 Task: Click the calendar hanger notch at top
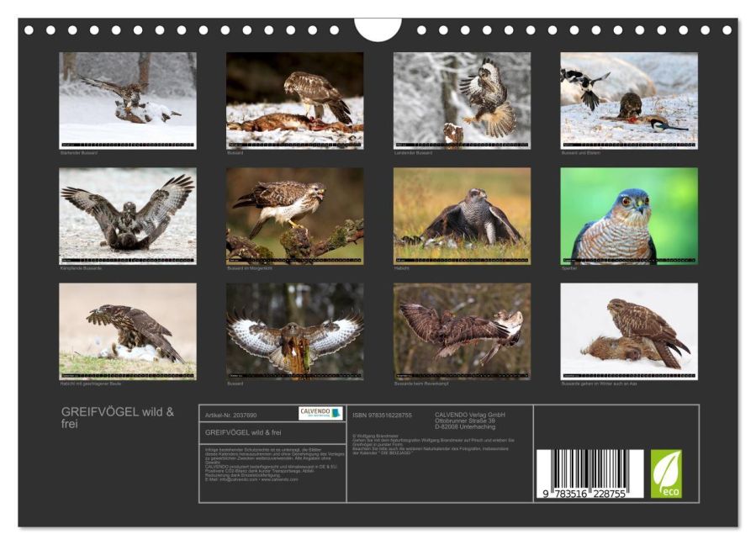[x=378, y=29]
